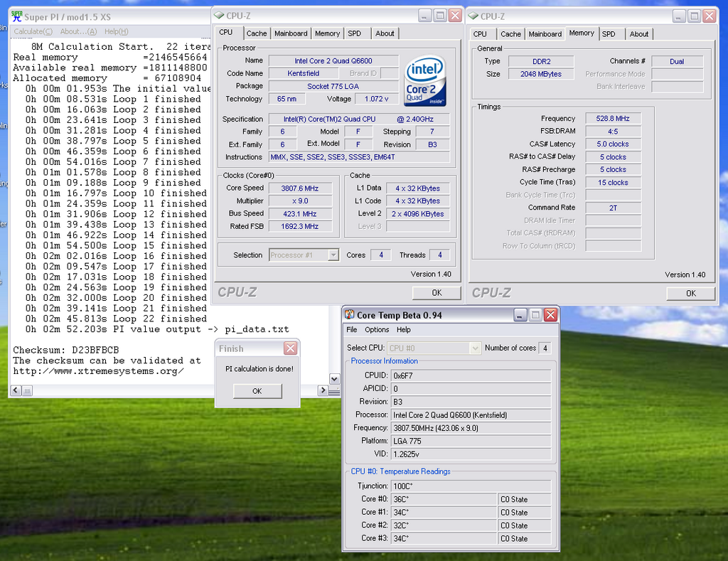Click the Super PI icon in title bar
The image size is (728, 561).
[x=16, y=16]
